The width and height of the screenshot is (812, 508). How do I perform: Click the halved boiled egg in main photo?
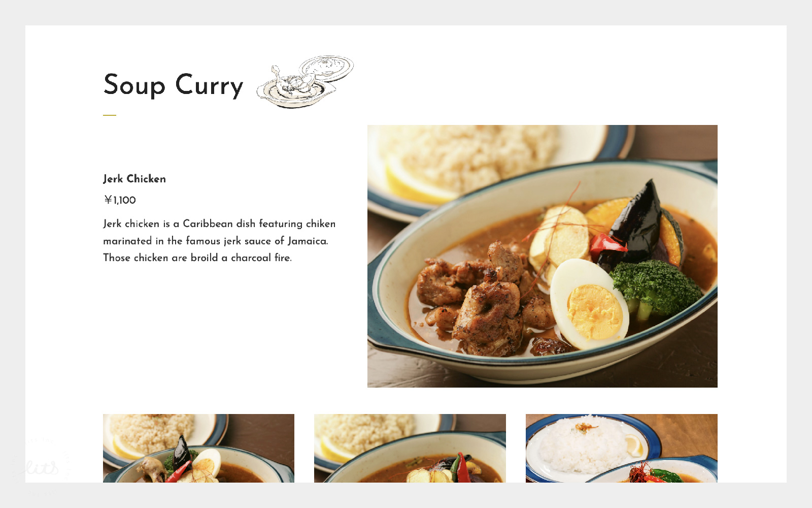589,304
